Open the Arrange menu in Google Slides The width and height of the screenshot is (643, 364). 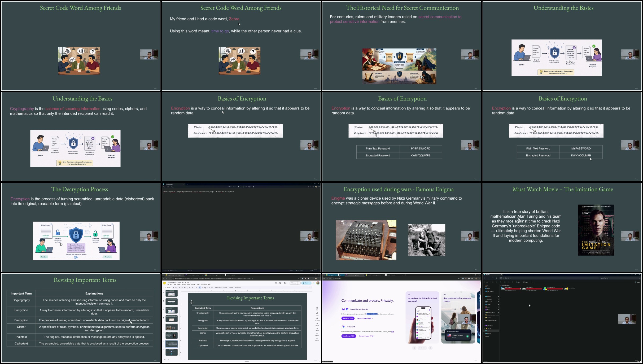pos(193,284)
